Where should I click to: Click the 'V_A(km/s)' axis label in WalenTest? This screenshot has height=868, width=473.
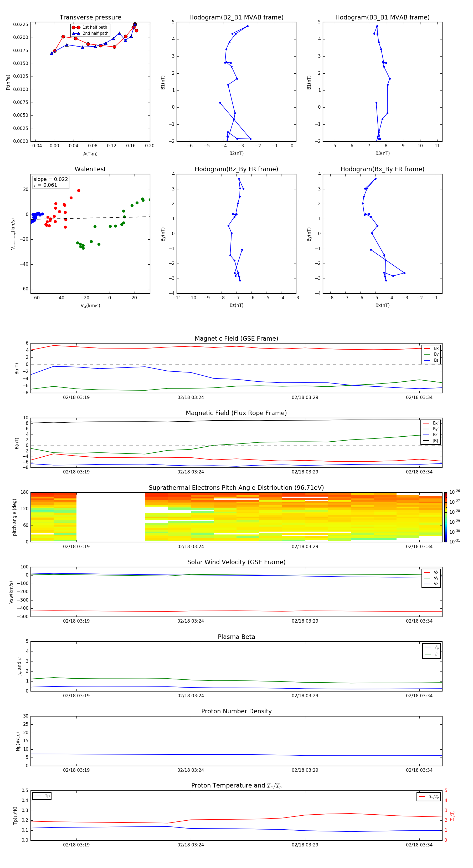[x=90, y=306]
